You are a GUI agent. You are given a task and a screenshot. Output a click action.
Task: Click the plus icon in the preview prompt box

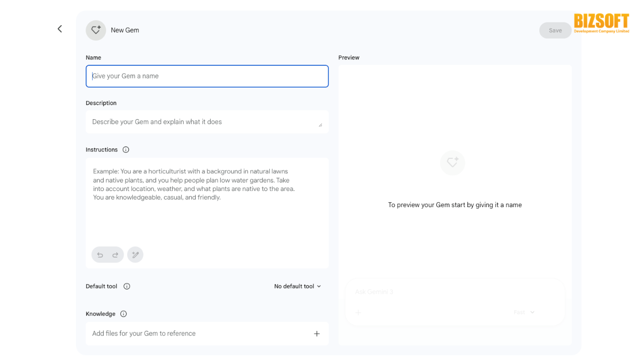pos(358,313)
